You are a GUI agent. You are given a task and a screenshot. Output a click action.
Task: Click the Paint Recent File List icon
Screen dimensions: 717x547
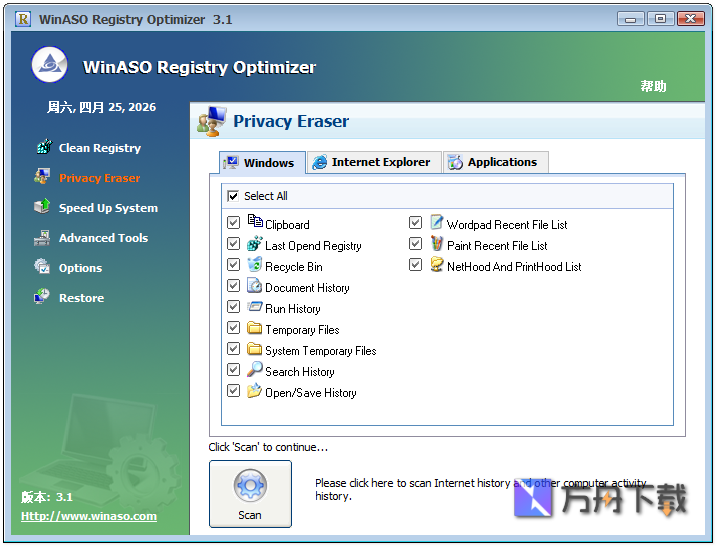tap(437, 243)
